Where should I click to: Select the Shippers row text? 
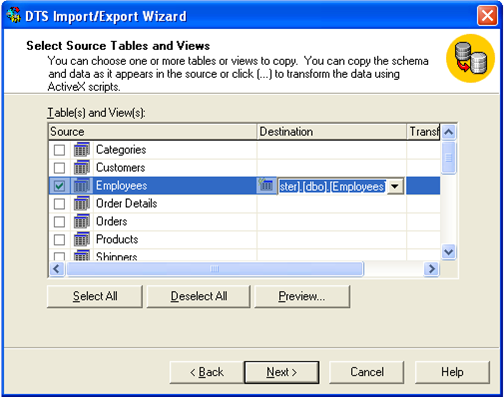[117, 256]
